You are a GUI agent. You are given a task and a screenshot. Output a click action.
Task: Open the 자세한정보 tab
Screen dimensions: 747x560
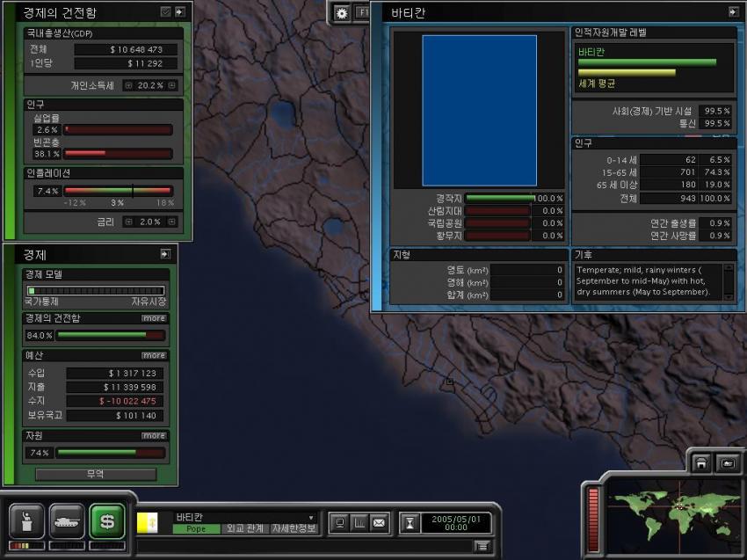294,529
